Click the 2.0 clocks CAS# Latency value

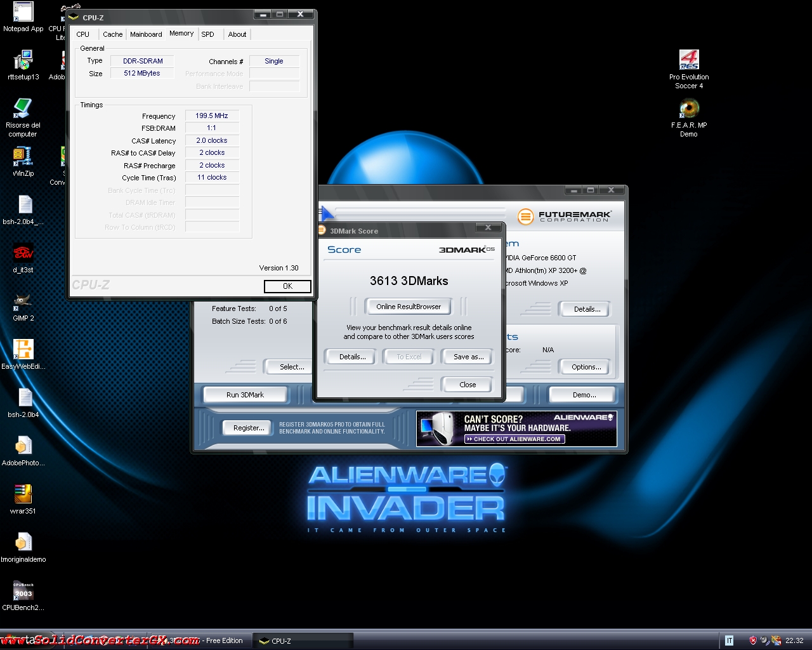pos(212,140)
